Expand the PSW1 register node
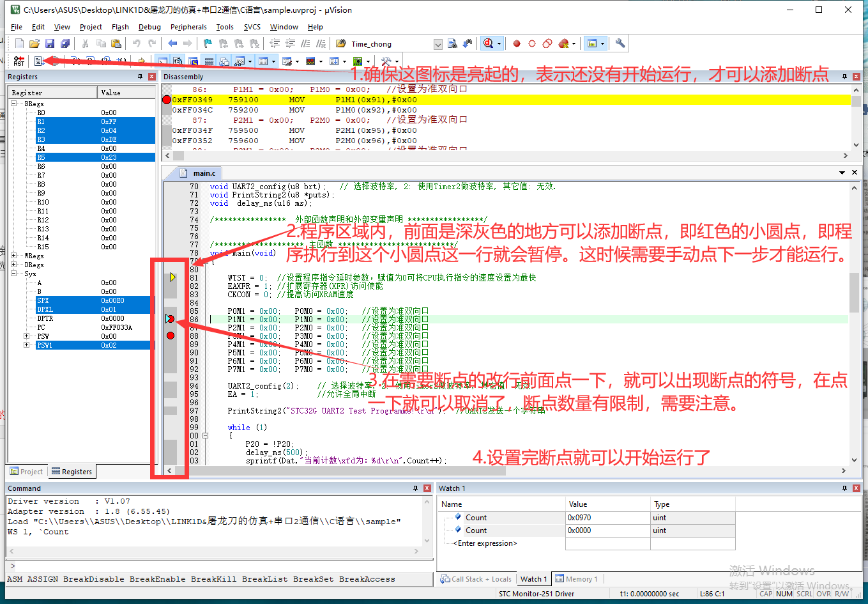868x604 pixels. click(x=27, y=345)
